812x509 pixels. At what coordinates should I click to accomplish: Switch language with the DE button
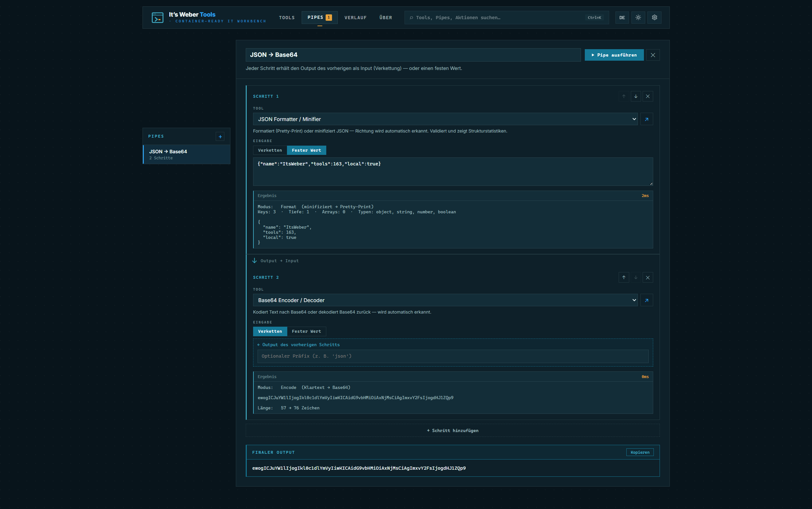(622, 18)
